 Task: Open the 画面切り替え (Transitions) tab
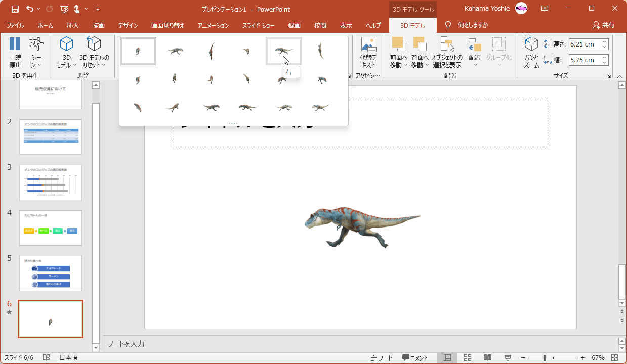168,25
